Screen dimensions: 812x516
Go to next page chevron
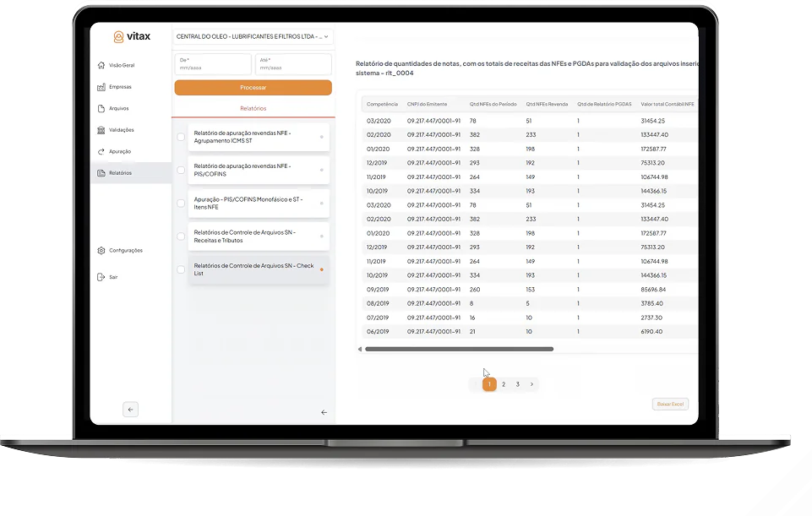point(531,384)
